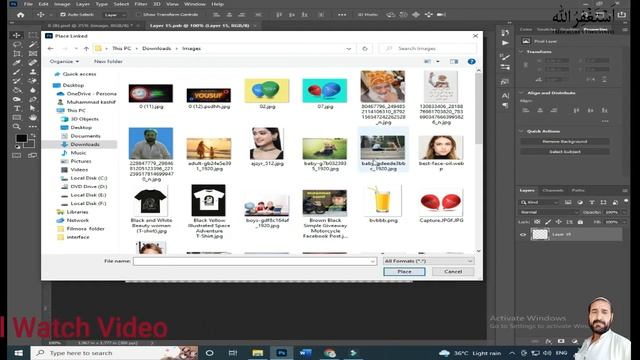This screenshot has width=640, height=360.
Task: Open the Filter menu
Action: tap(141, 4)
